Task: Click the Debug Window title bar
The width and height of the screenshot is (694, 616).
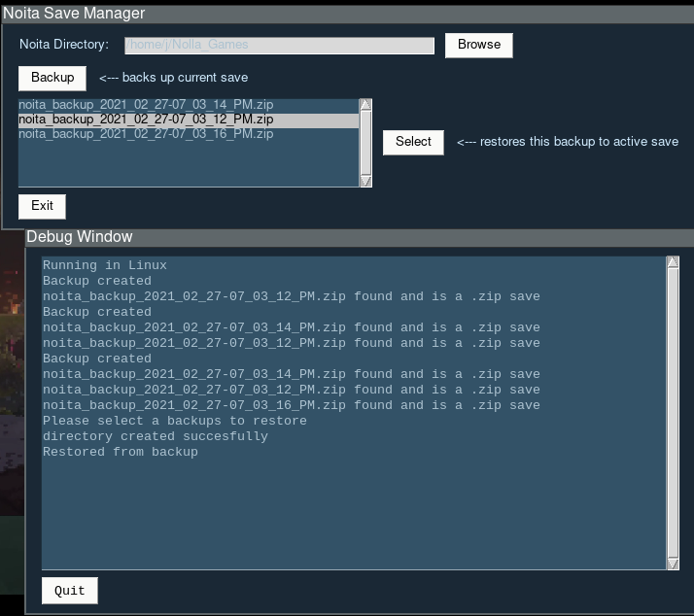Action: point(360,237)
